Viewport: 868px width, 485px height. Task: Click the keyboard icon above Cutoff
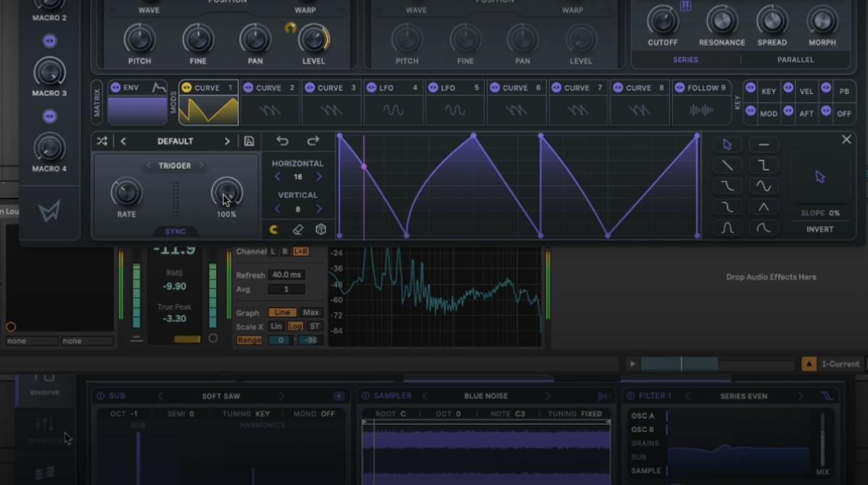click(x=686, y=6)
